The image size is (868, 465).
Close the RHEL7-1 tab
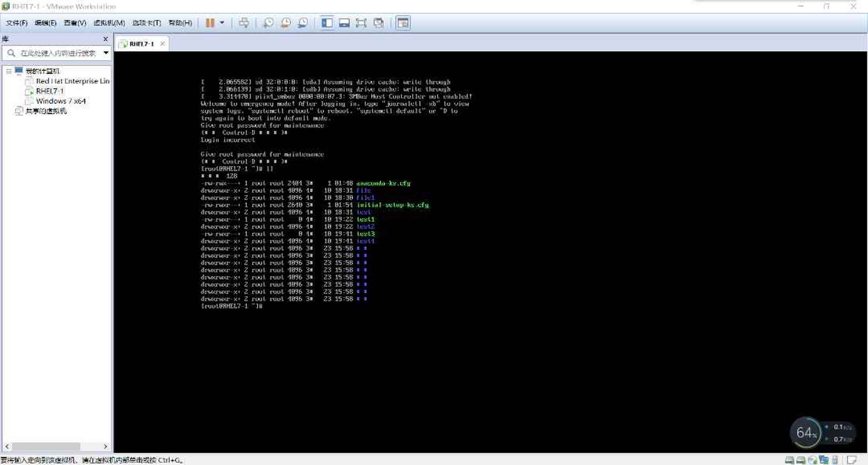162,44
